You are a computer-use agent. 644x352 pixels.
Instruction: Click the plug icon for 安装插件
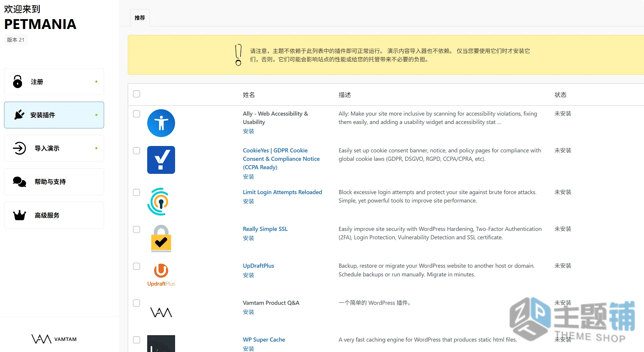click(19, 115)
